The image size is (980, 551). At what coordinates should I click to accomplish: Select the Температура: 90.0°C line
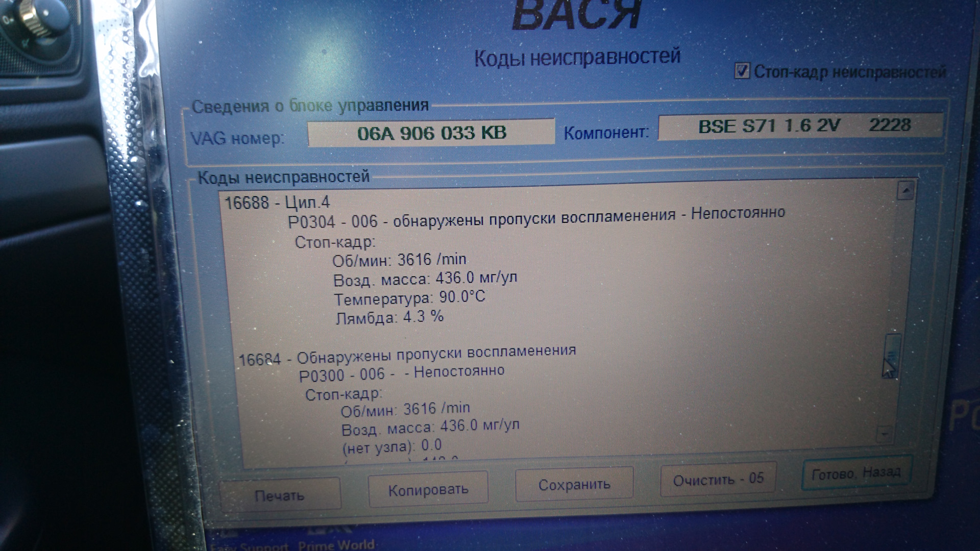pos(409,297)
